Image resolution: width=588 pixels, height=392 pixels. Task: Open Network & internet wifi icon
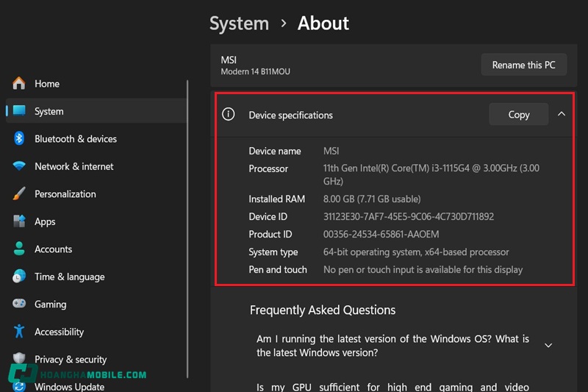19,166
